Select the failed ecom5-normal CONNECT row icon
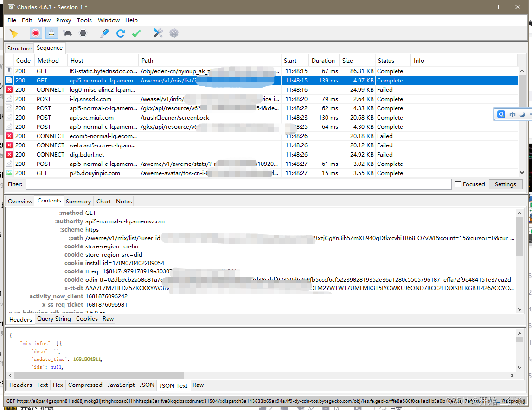Image resolution: width=532 pixels, height=410 pixels. [9, 136]
